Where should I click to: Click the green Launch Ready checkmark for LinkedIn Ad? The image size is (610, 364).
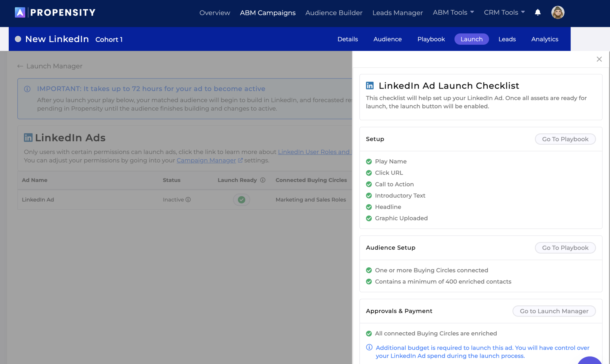(241, 200)
